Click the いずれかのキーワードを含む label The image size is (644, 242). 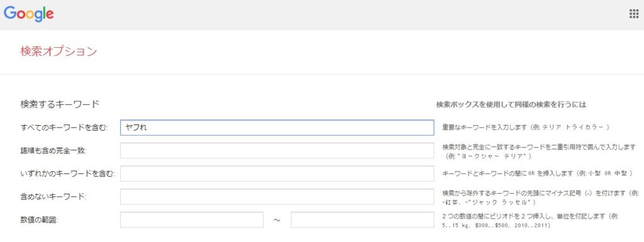(67, 173)
